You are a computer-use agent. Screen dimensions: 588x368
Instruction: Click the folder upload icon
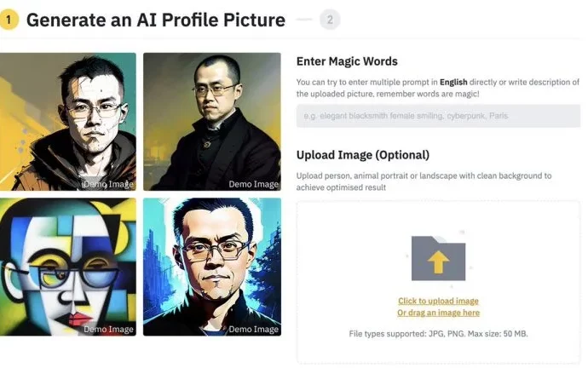pos(438,258)
